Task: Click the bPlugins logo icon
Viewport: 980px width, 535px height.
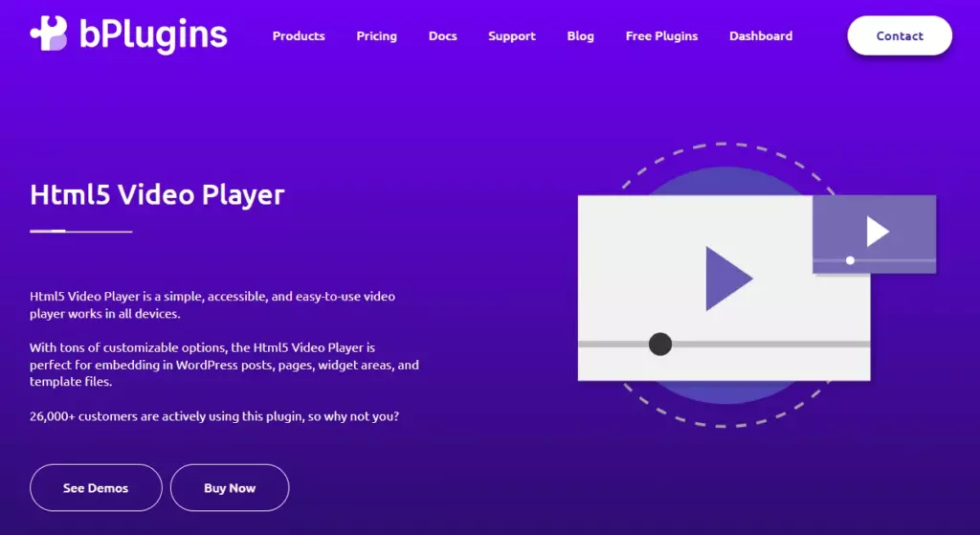Action: (49, 33)
